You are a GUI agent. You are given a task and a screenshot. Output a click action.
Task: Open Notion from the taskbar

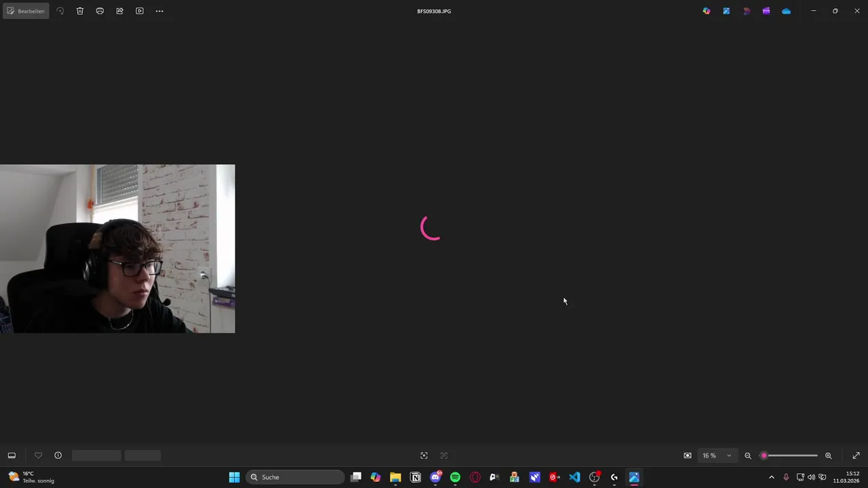416,477
